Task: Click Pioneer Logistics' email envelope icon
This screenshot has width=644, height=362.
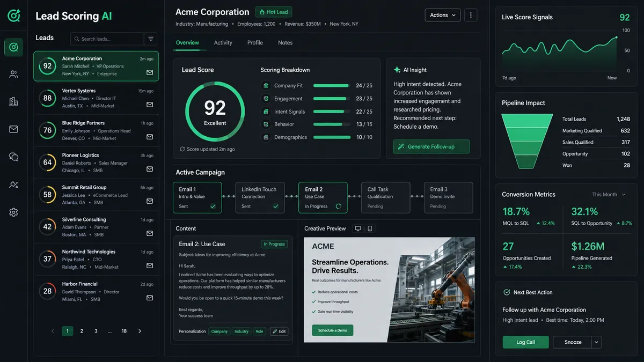Action: (x=150, y=169)
